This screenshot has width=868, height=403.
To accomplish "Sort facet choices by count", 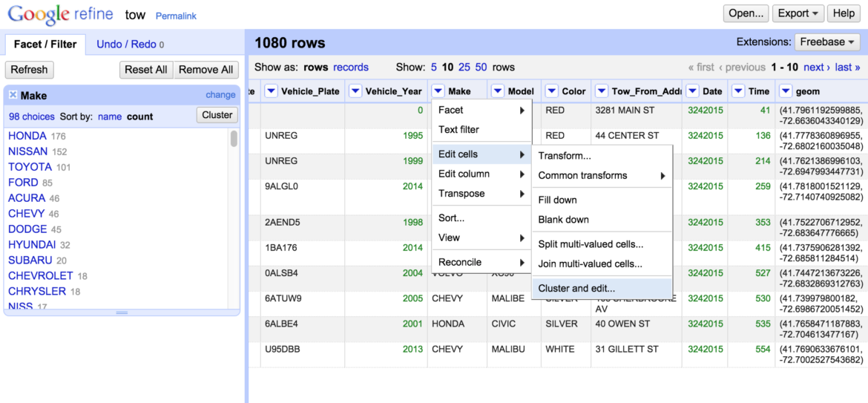I will pos(140,117).
